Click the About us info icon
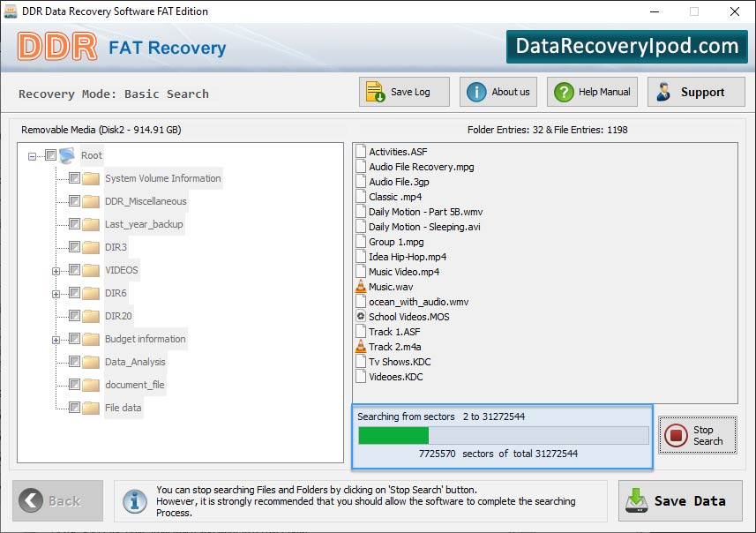This screenshot has width=756, height=533. coord(476,92)
